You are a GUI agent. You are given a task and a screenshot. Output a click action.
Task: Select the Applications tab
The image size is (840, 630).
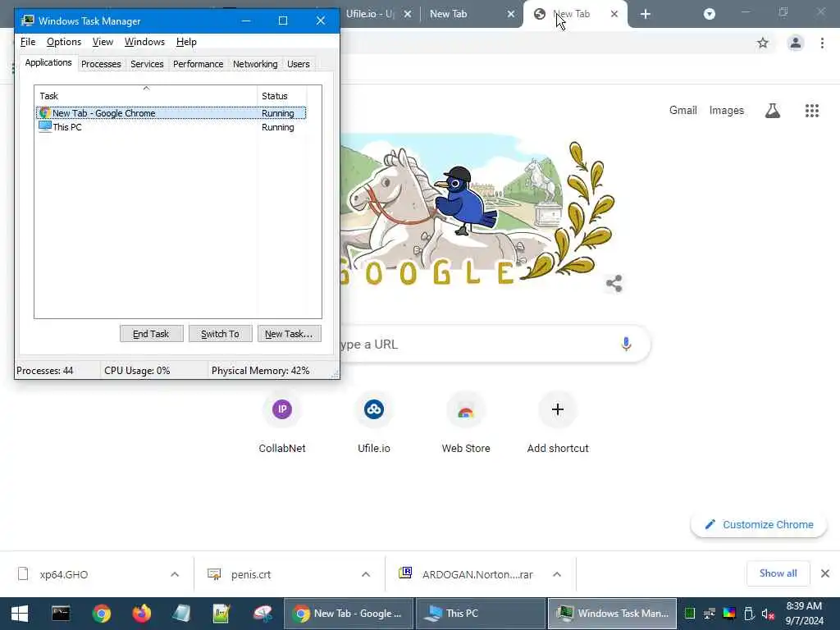tap(48, 62)
